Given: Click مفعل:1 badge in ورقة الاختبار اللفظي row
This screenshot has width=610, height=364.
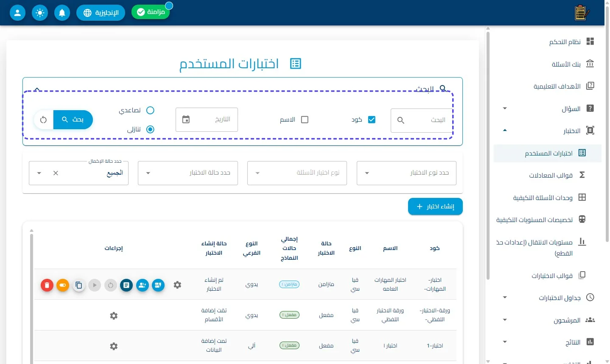Looking at the screenshot, I should pyautogui.click(x=289, y=315).
